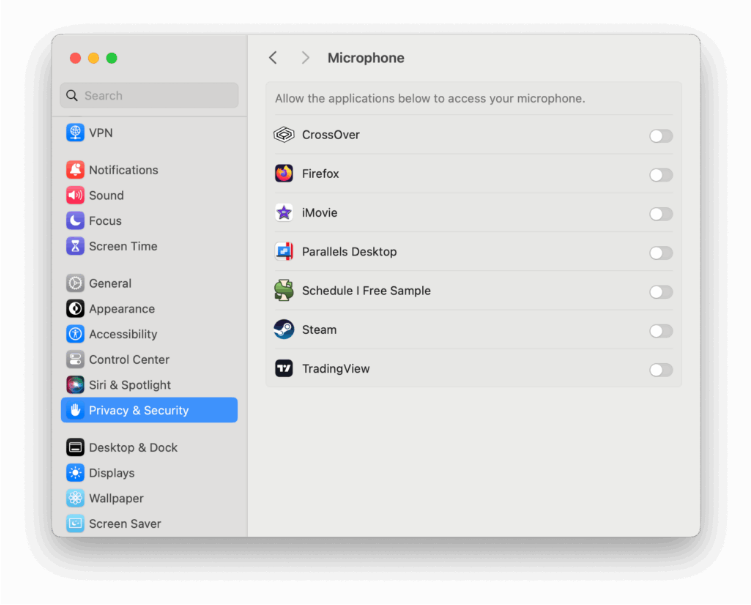
Task: Toggle Schedule I Free Sample microphone access
Action: tap(661, 292)
